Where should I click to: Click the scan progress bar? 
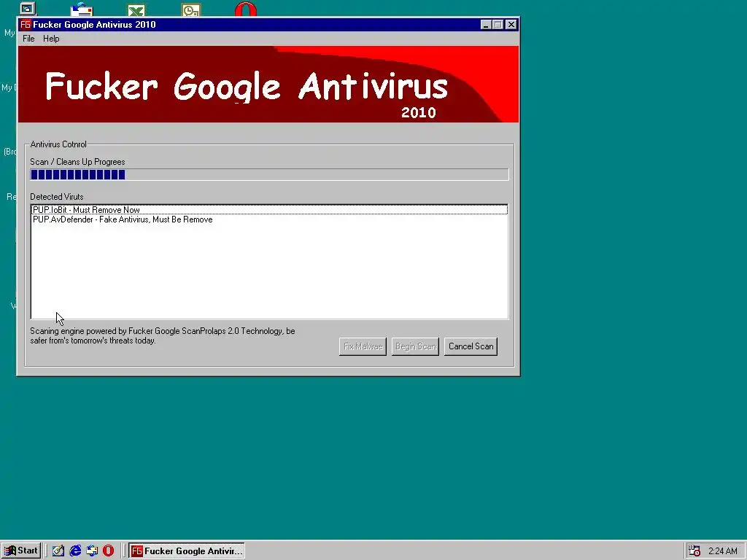(x=269, y=175)
